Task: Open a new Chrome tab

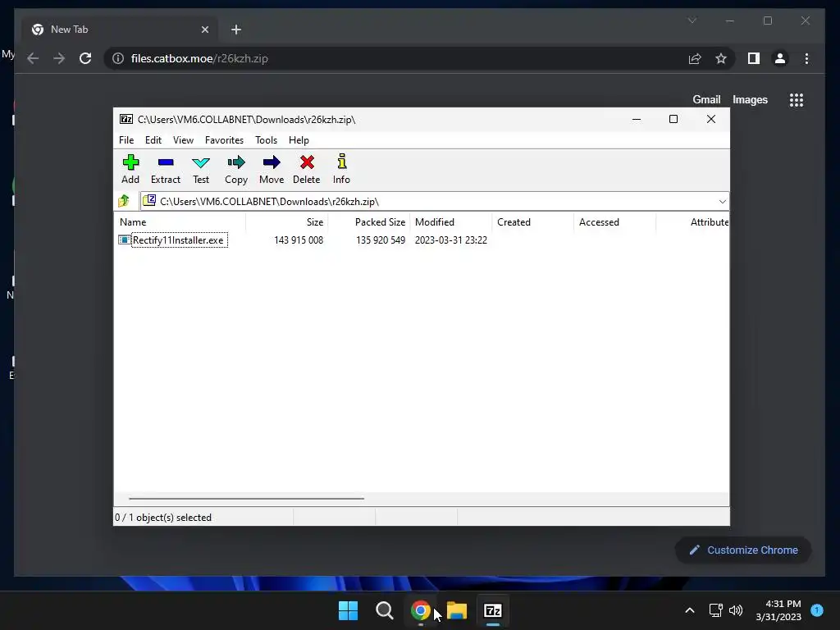Action: [x=236, y=30]
